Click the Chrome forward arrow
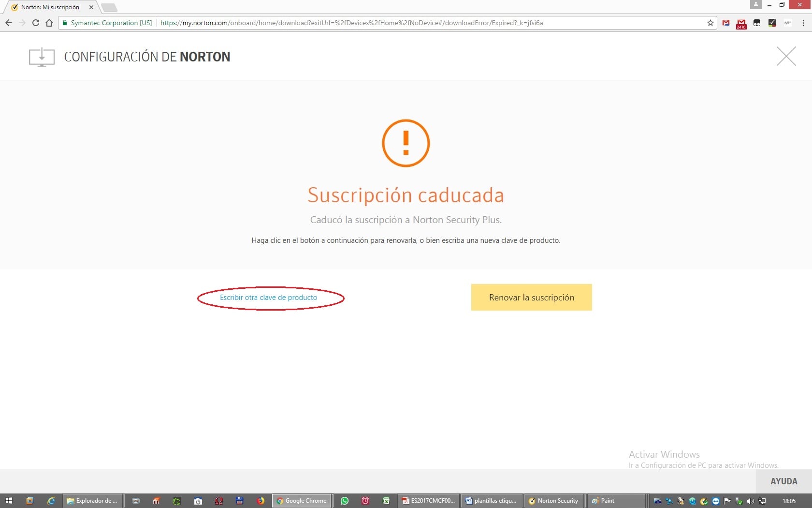 (22, 23)
